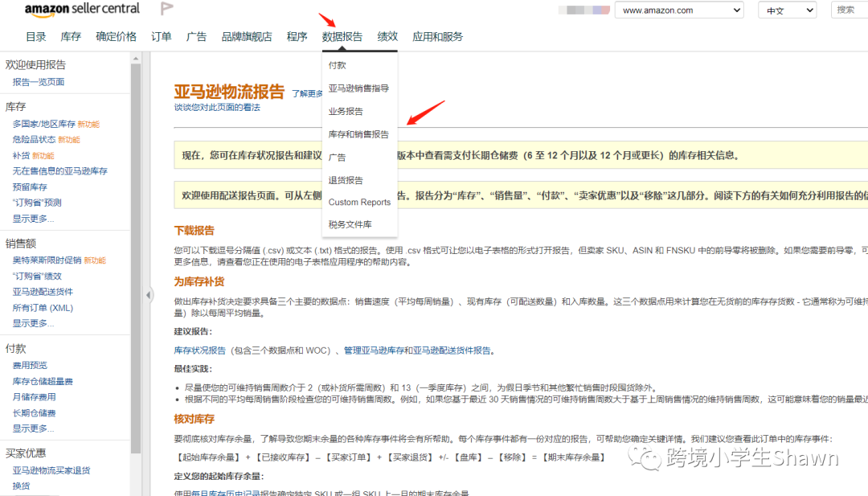Open the 预留库存 sidebar link
868x496 pixels.
tap(30, 187)
